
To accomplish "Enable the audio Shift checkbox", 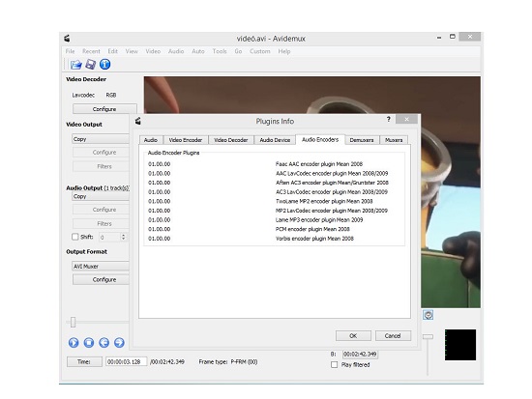I will coord(75,237).
